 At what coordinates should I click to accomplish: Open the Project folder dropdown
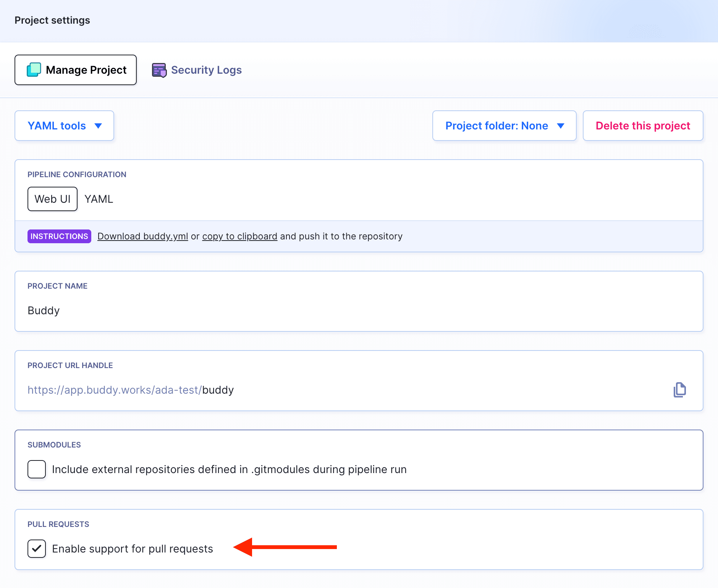(x=504, y=126)
